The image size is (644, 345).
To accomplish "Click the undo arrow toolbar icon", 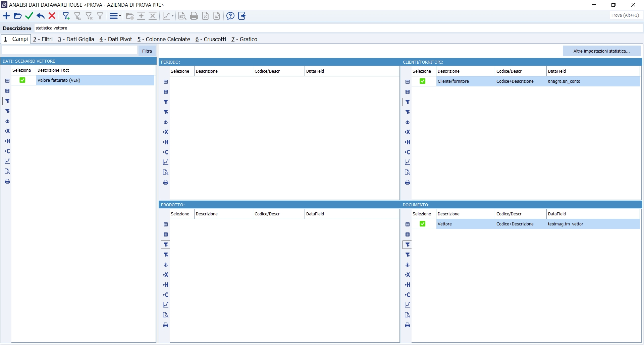I will 41,16.
